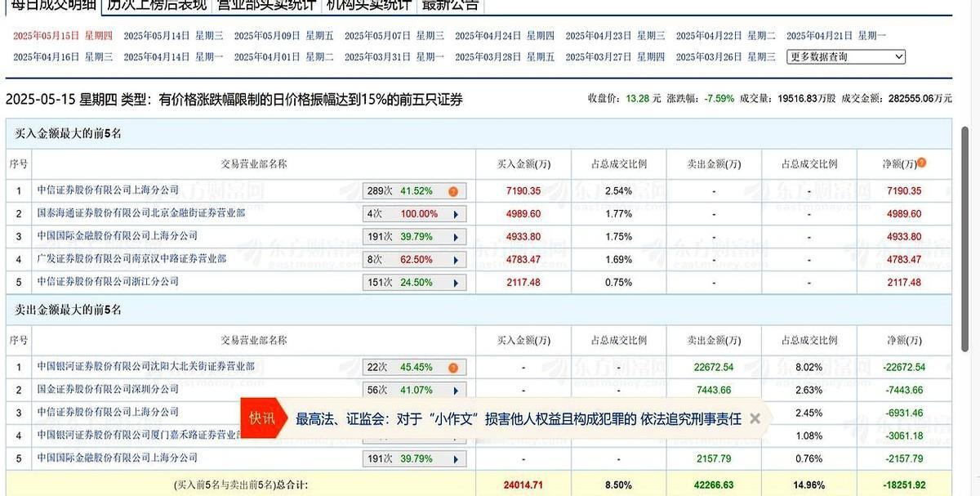
Task: Open 中信证券股份有限公司浙江分公司 link
Action: [108, 282]
